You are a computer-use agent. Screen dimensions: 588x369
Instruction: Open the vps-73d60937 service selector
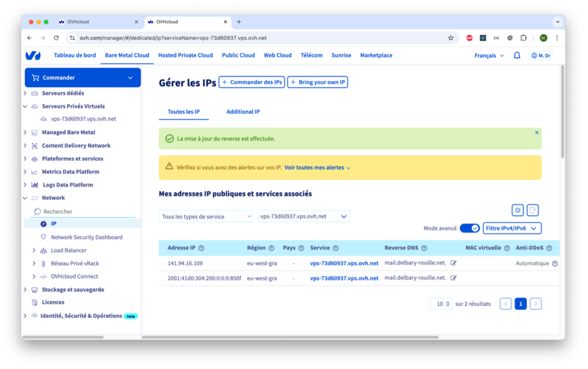(304, 216)
